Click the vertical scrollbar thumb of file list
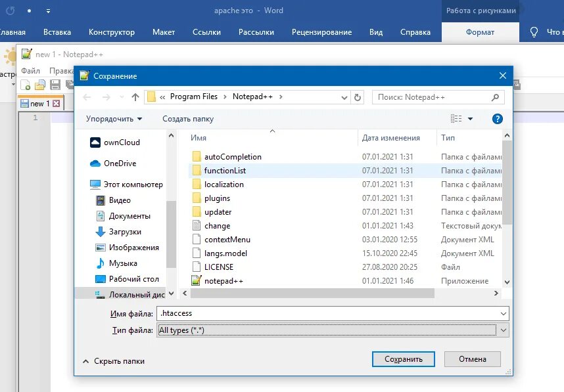The height and width of the screenshot is (392, 564). pos(507,182)
